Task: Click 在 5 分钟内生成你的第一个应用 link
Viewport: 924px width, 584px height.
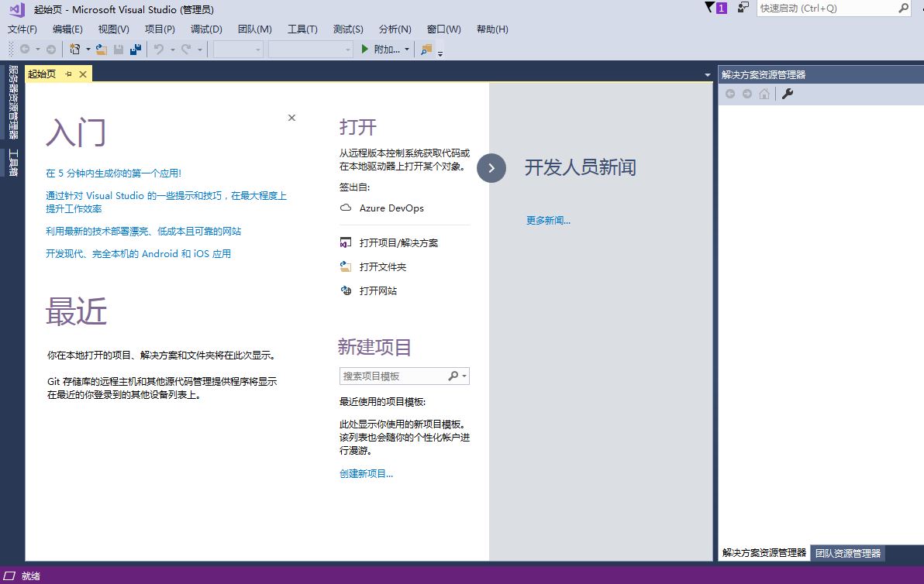Action: pos(114,173)
